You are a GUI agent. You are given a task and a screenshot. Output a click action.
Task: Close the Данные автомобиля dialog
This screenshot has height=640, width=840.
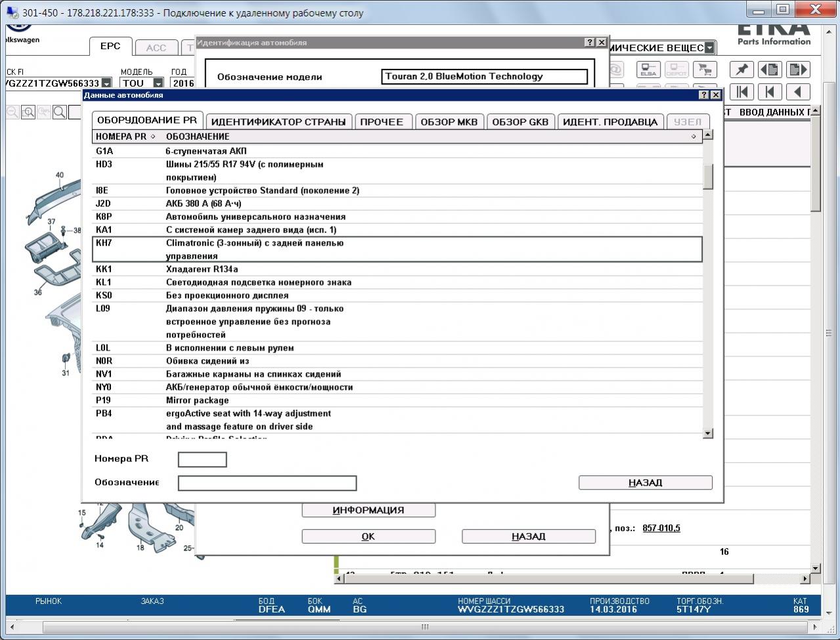[716, 95]
